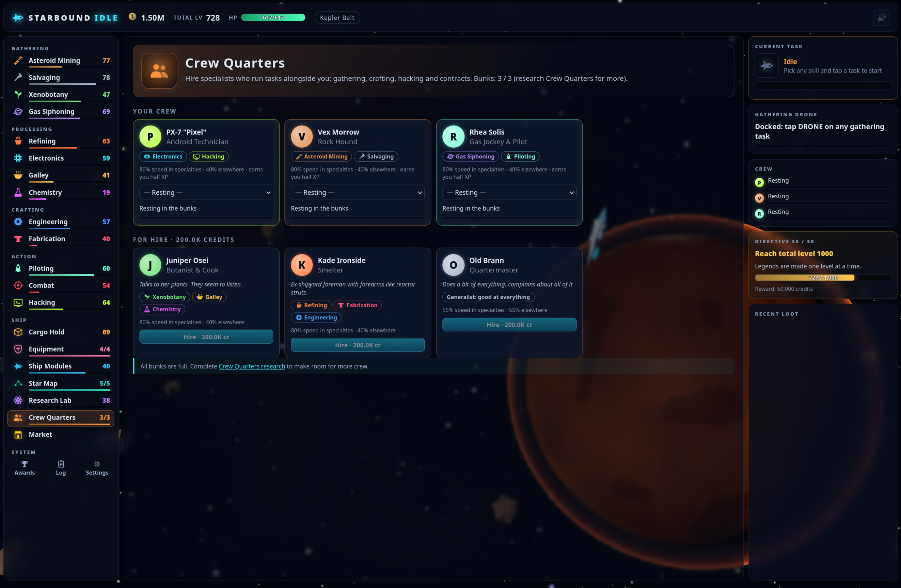Click the Piloting tag on Rhea Solis
Viewport: 901px width, 588px height.
point(520,157)
